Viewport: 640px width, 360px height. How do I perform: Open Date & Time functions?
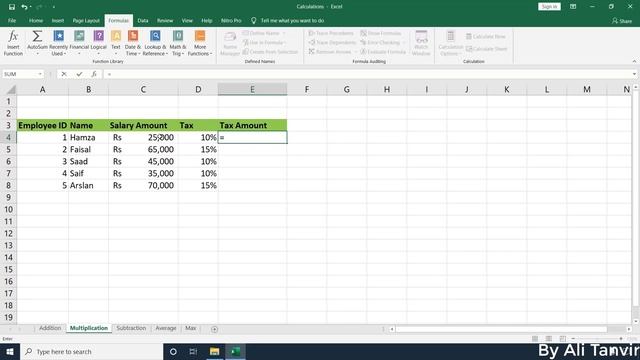pos(133,43)
